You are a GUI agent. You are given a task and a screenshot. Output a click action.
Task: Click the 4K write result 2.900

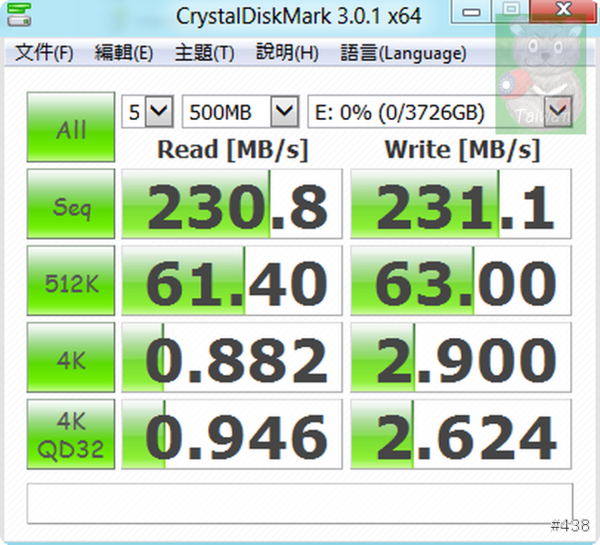click(x=461, y=357)
